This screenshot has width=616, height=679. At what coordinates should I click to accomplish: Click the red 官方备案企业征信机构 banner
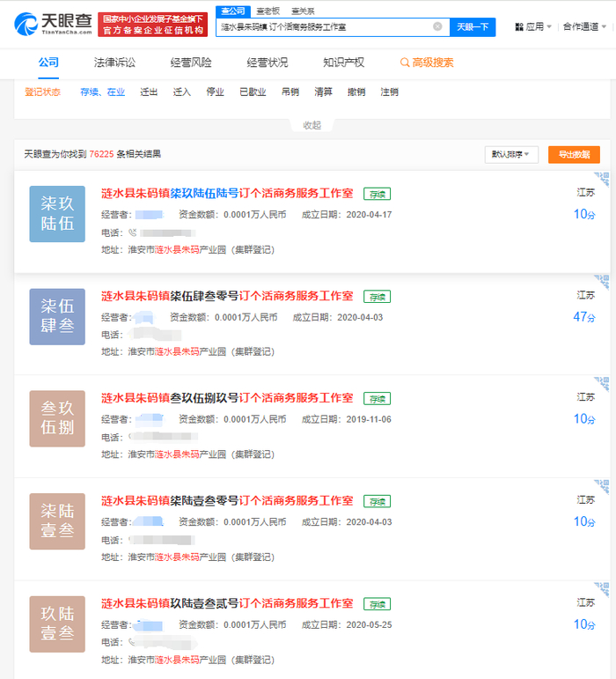click(x=153, y=25)
